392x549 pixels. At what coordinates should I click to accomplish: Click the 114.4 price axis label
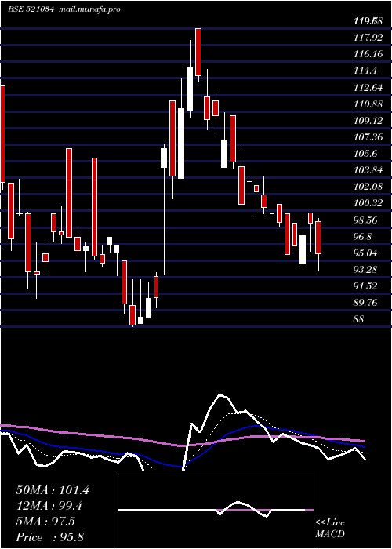click(x=365, y=71)
